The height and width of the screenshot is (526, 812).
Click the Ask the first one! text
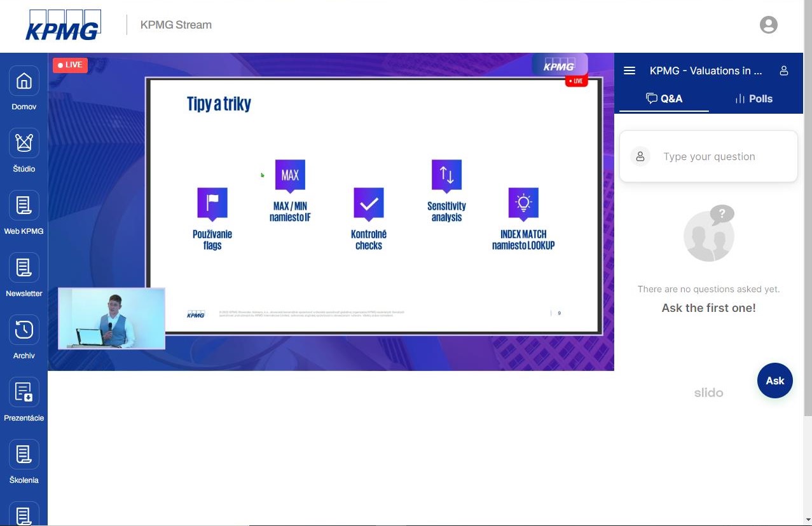(x=708, y=308)
